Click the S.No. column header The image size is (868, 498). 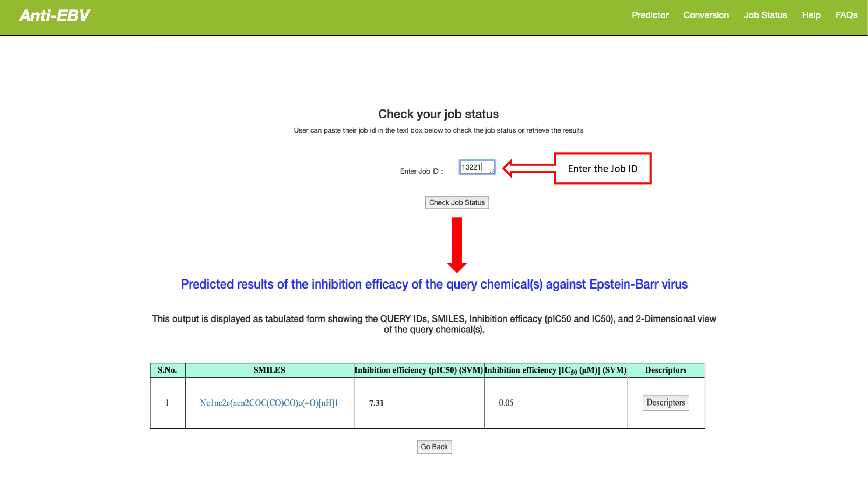(167, 370)
